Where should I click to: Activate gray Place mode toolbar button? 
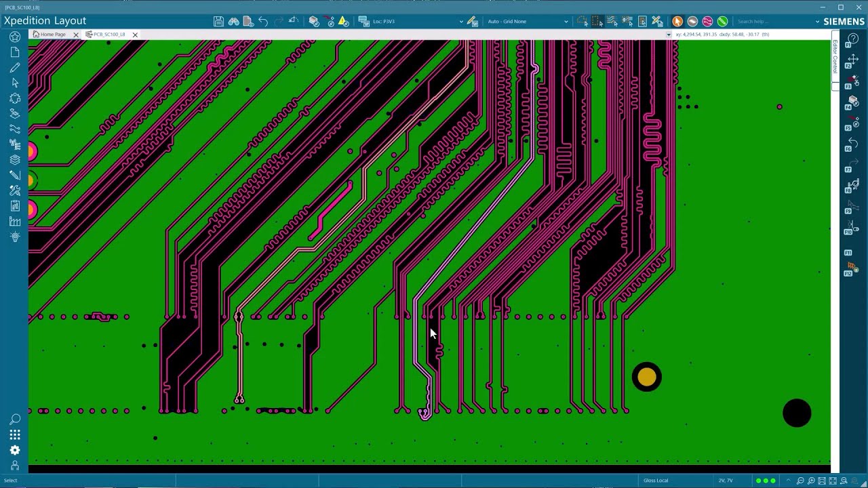(692, 22)
